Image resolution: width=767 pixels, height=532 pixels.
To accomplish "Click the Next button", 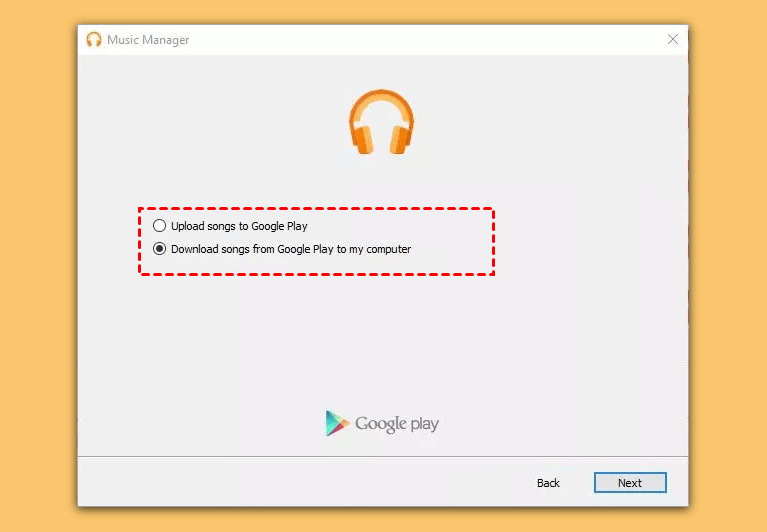I will pos(630,483).
